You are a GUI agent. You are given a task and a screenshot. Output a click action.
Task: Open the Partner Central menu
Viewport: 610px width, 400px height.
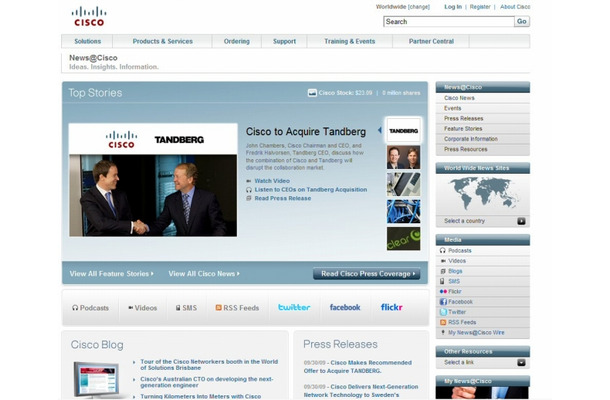(431, 41)
